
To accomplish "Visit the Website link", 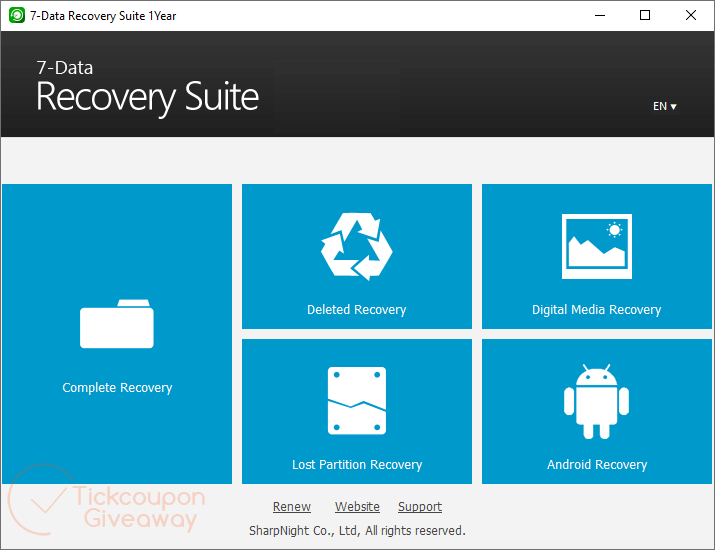I will (x=357, y=507).
